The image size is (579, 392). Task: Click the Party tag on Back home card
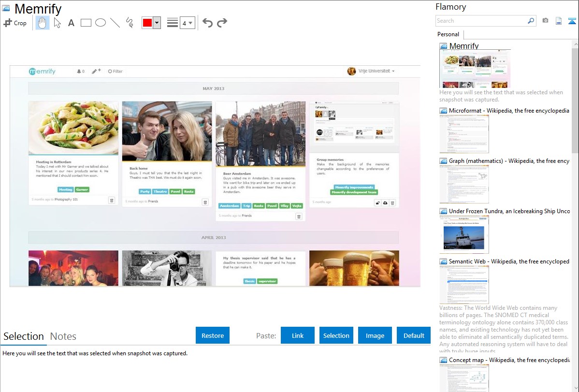point(145,191)
